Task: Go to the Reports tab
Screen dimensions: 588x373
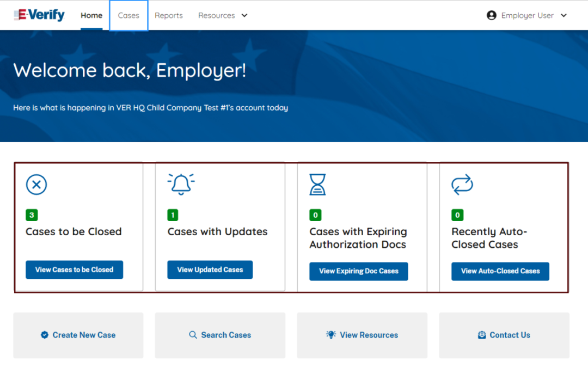Action: point(169,15)
